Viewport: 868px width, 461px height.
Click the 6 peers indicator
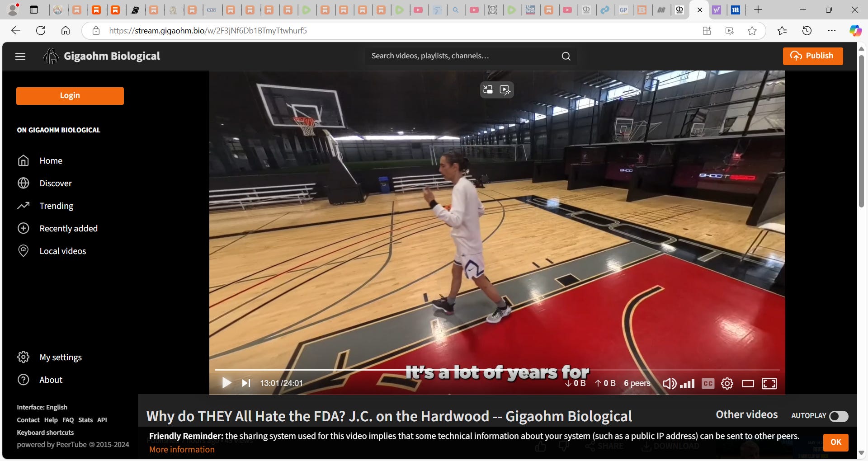(637, 383)
